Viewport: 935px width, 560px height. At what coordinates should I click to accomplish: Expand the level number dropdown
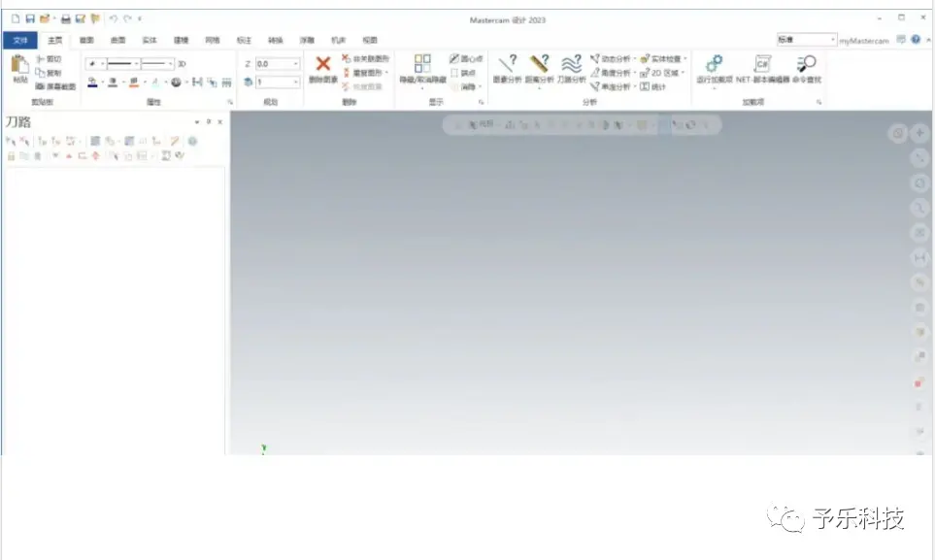point(296,82)
